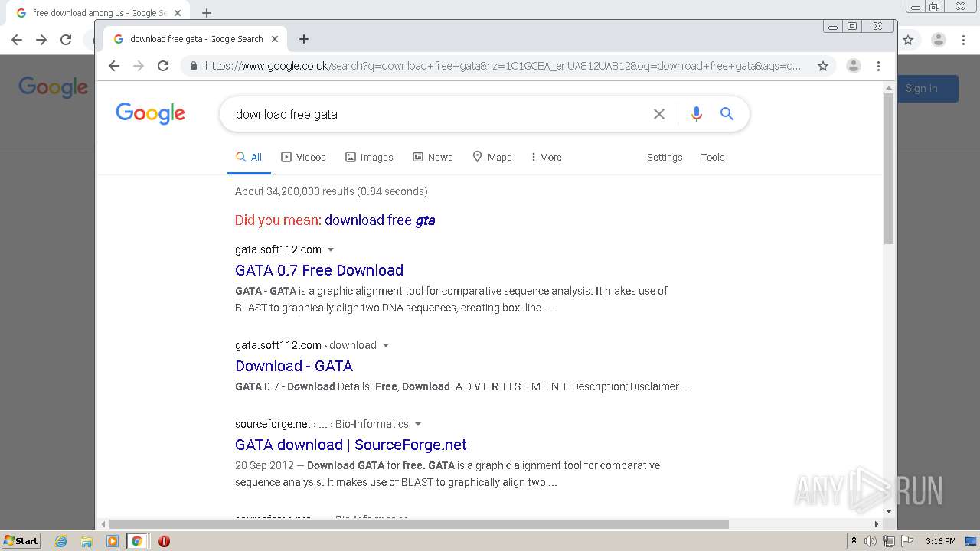The image size is (980, 551).
Task: Switch to 'free download among us' background tab
Action: coord(98,13)
